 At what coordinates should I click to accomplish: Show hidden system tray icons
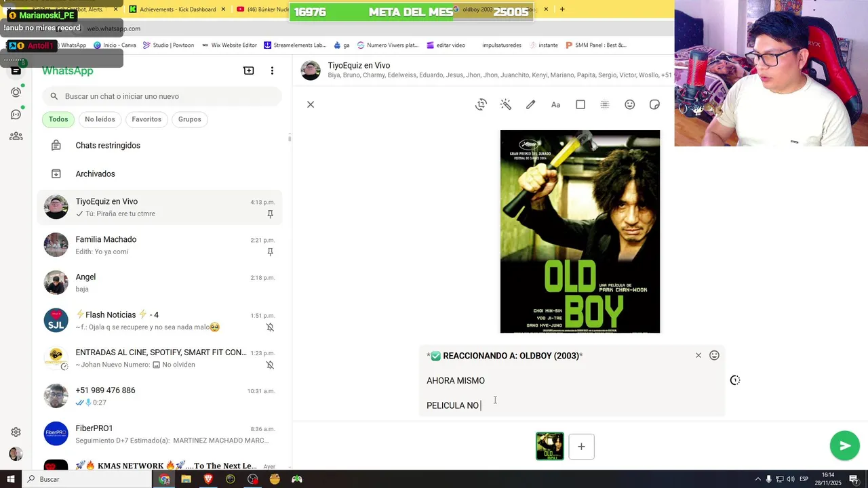coord(758,479)
